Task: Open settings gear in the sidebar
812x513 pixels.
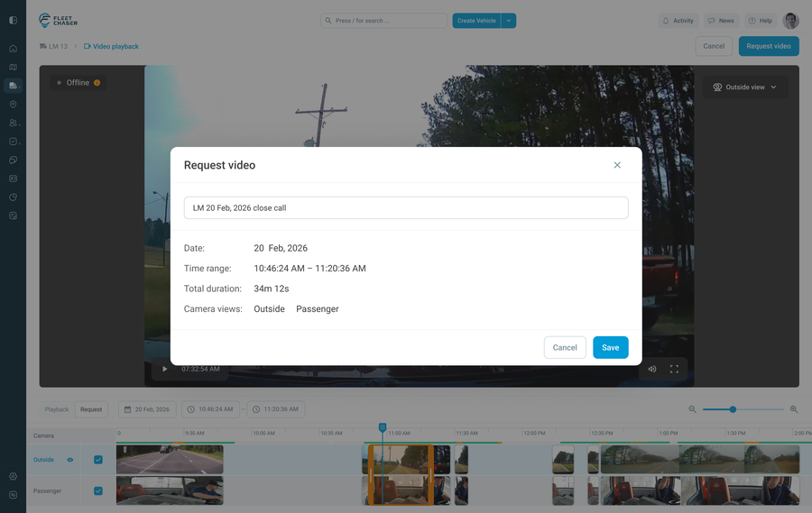Action: tap(13, 476)
